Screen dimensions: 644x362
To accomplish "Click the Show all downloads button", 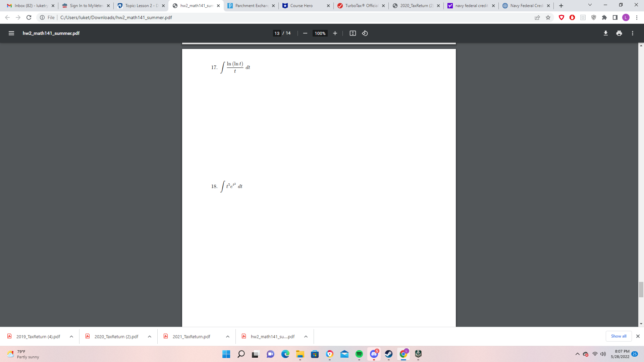I will (x=619, y=336).
